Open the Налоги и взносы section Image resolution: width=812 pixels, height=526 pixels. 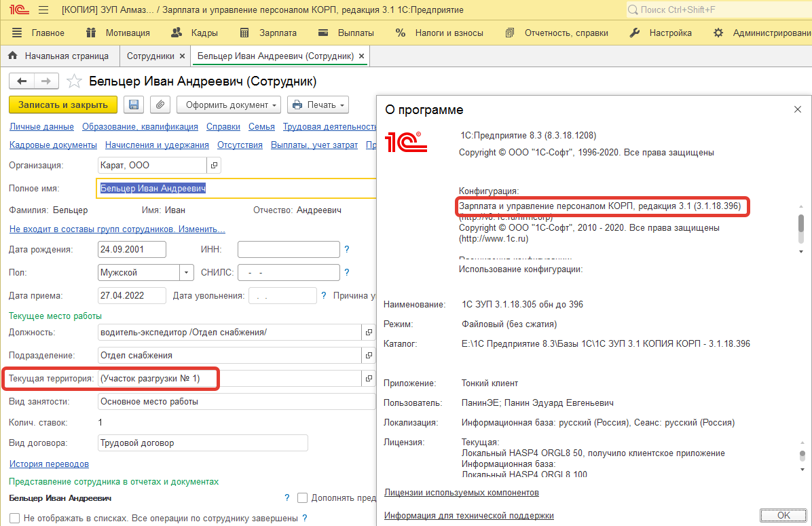(x=439, y=33)
